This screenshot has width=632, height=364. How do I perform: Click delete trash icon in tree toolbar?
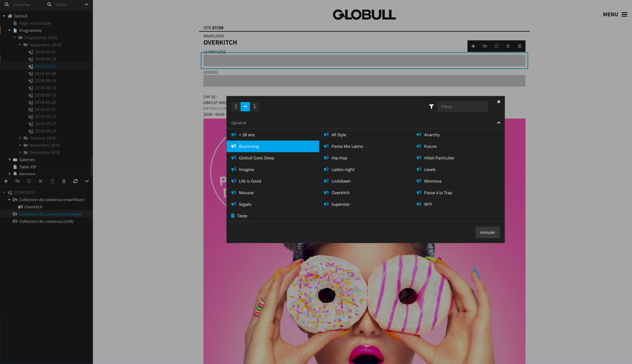tap(64, 181)
